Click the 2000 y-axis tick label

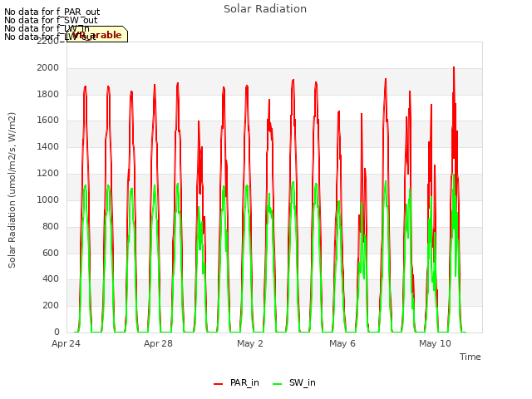pos(48,68)
